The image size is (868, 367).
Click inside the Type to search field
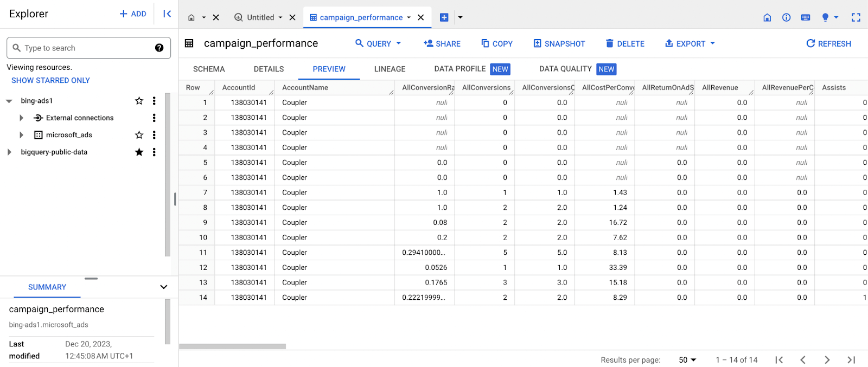(x=88, y=48)
